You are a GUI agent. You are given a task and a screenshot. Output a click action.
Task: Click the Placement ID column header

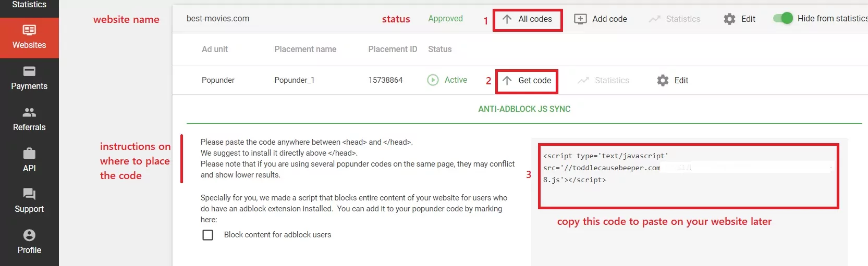coord(393,49)
